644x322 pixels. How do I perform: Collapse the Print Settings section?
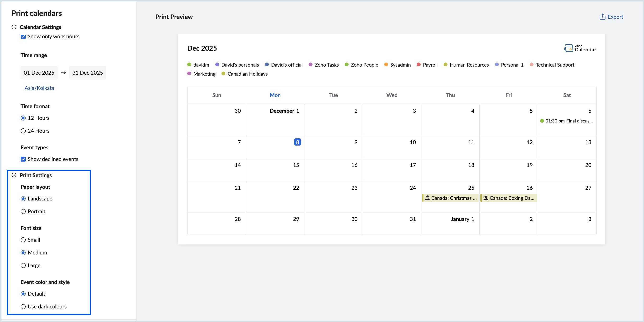pyautogui.click(x=14, y=175)
